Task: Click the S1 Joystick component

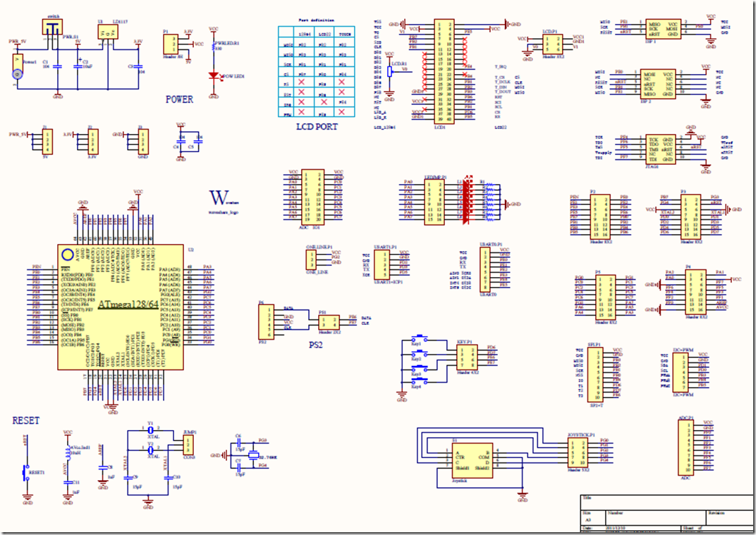Action: pos(472,460)
